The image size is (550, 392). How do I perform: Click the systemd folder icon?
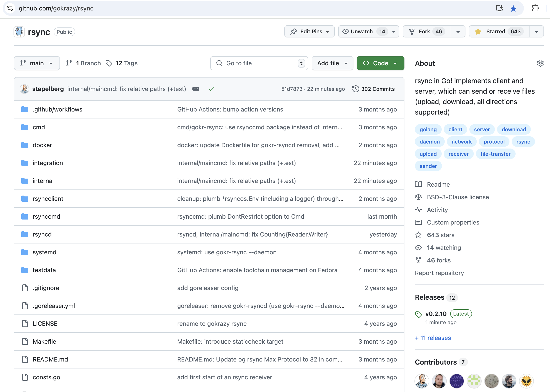click(x=25, y=252)
